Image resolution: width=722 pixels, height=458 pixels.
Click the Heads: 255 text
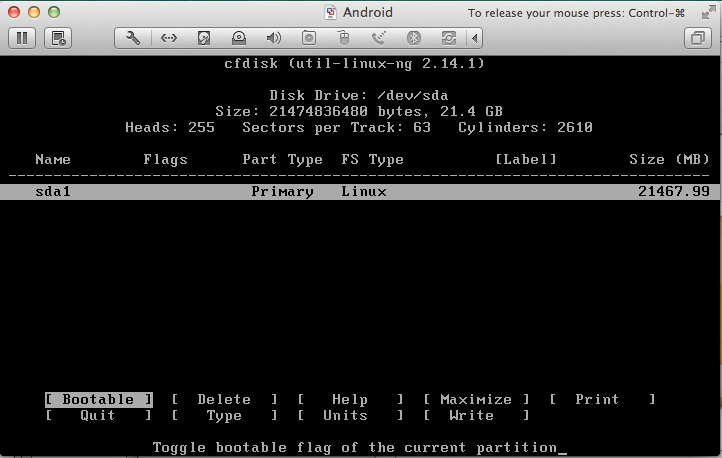tap(170, 128)
